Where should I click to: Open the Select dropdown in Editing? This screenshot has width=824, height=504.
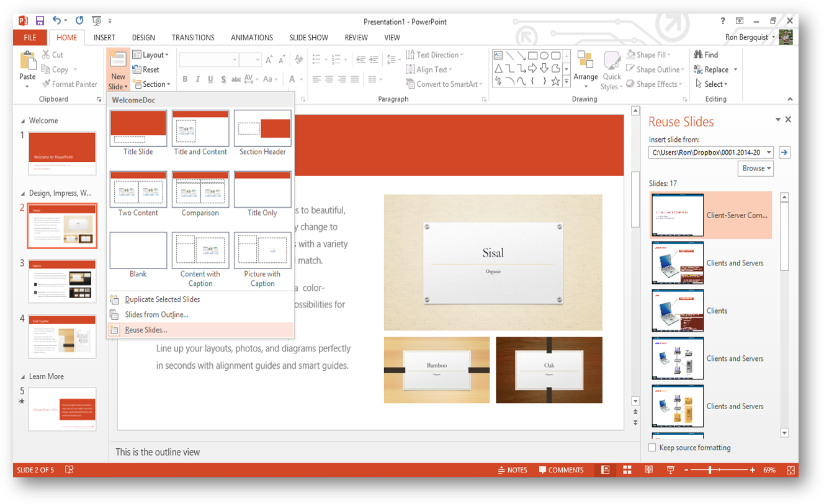coord(712,84)
